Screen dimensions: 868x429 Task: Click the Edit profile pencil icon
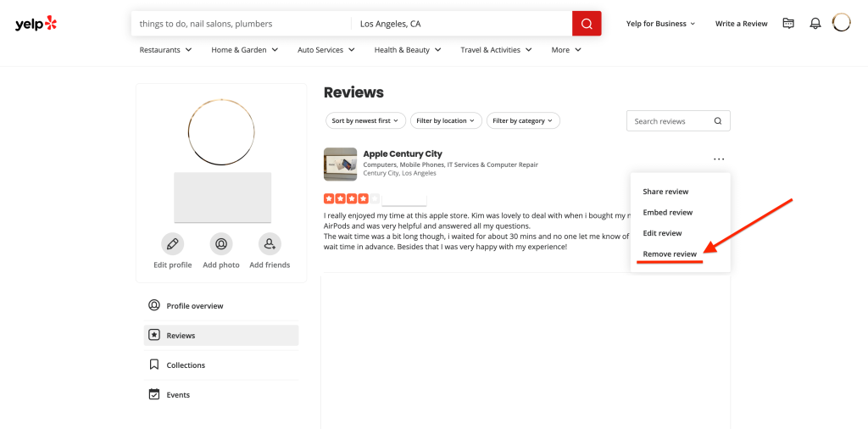coord(173,244)
